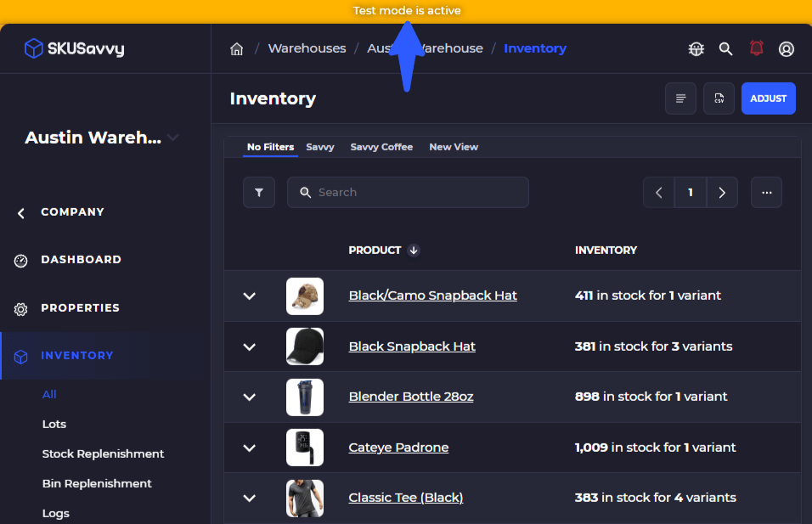Click the Dashboard gauge icon
Screen dimensions: 812x524
[20, 261]
